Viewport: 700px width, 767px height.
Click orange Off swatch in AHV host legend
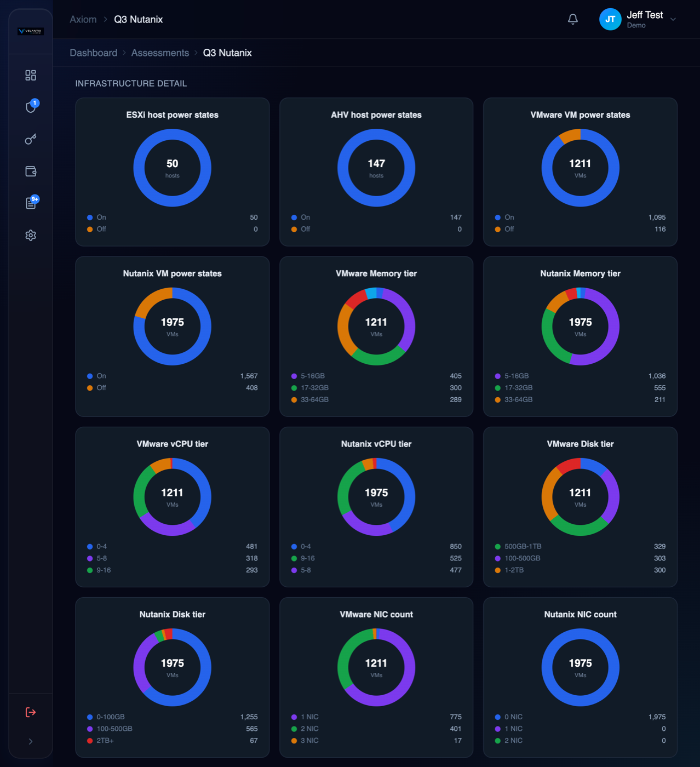coord(294,230)
